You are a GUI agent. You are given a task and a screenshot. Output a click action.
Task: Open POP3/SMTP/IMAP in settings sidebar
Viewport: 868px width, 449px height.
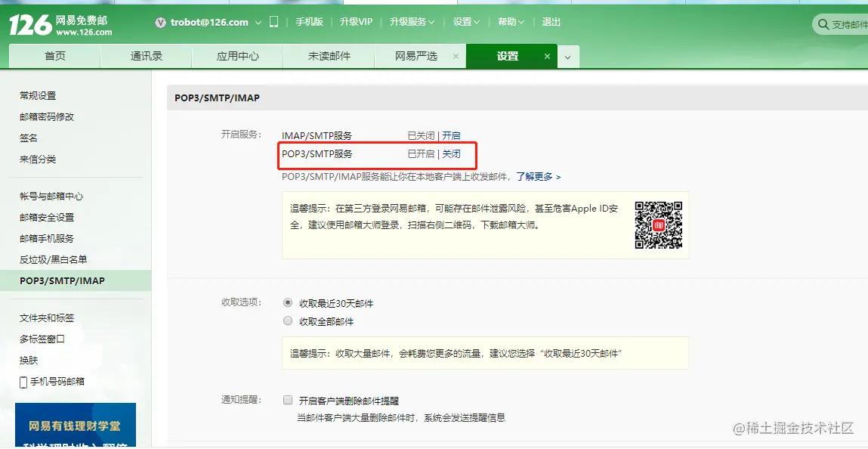(x=62, y=280)
